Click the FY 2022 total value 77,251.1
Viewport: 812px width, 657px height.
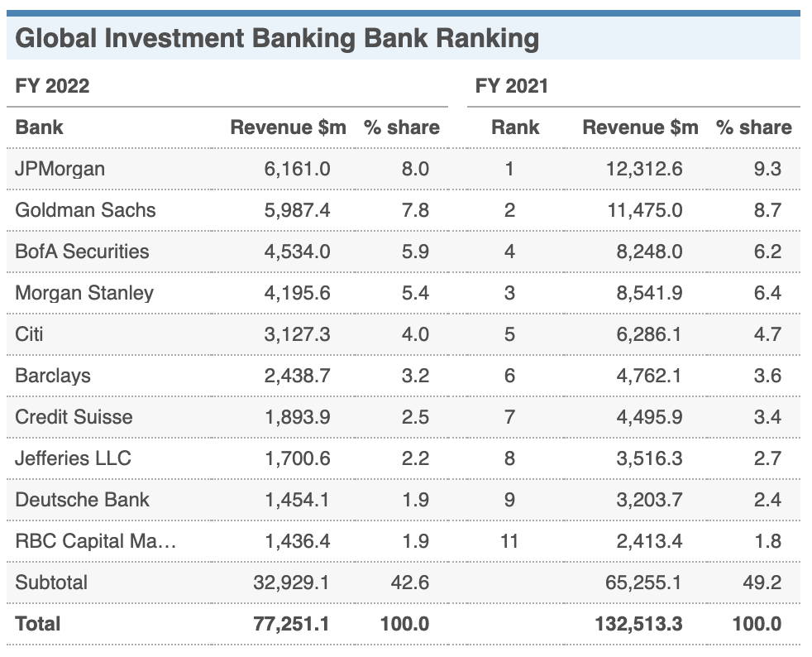click(291, 623)
